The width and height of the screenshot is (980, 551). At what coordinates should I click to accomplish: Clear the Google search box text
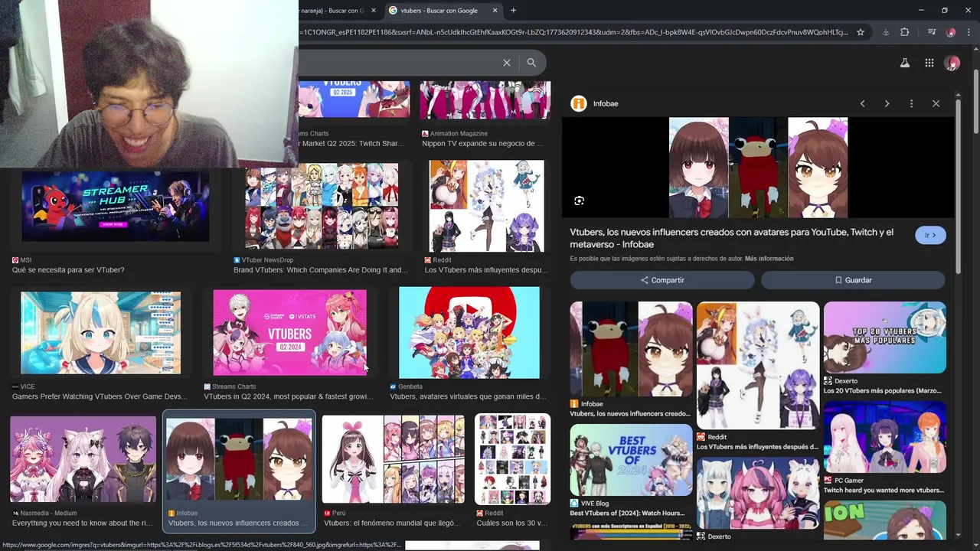pos(506,63)
